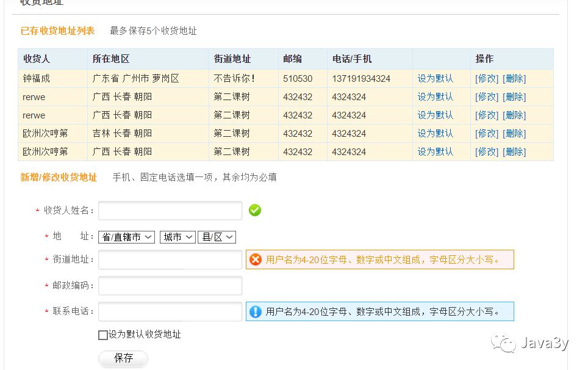Delete 钟福成's address via 删除
The width and height of the screenshot is (588, 370).
point(514,78)
